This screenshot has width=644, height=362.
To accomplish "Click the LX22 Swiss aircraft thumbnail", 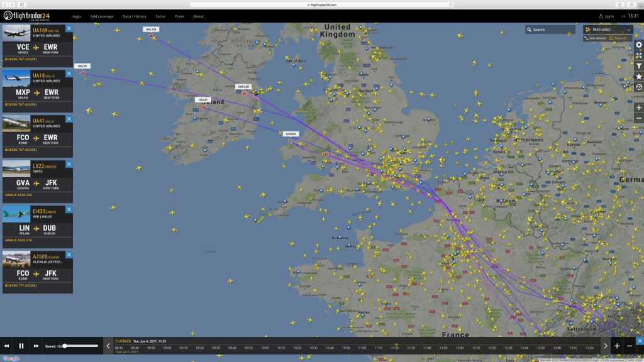I will coord(16,168).
